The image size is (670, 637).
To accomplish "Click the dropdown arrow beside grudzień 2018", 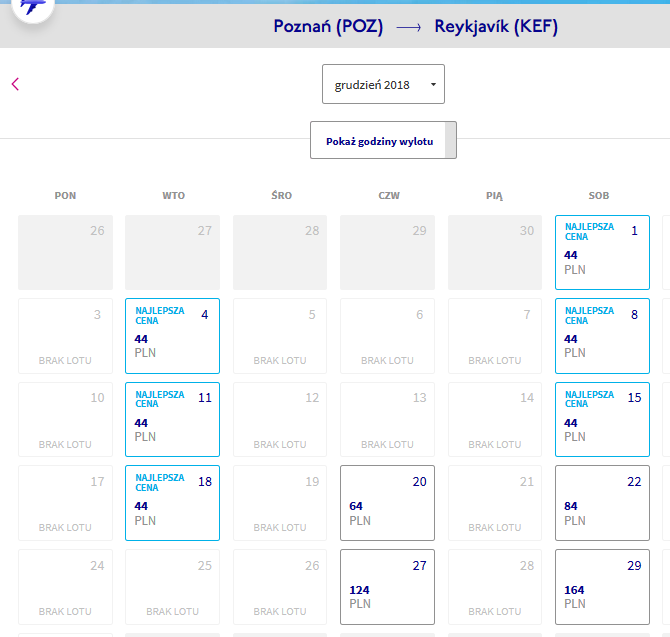I will click(x=433, y=85).
